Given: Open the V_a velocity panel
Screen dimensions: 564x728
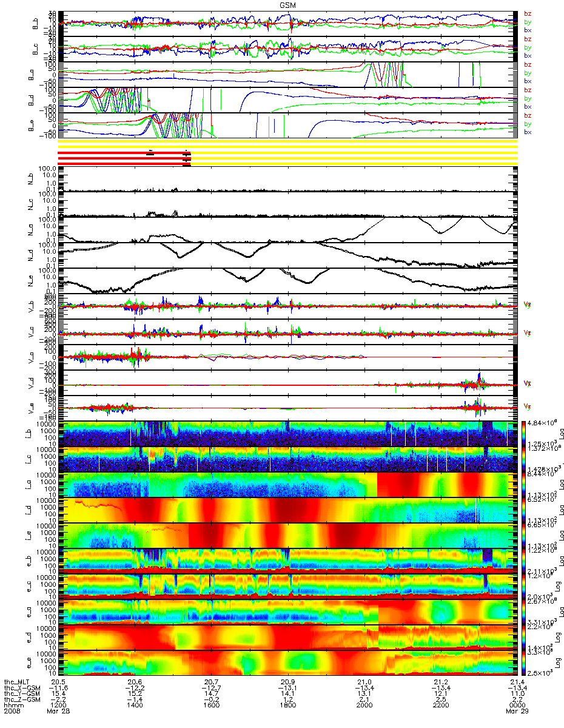Looking at the screenshot, I should pos(288,357).
